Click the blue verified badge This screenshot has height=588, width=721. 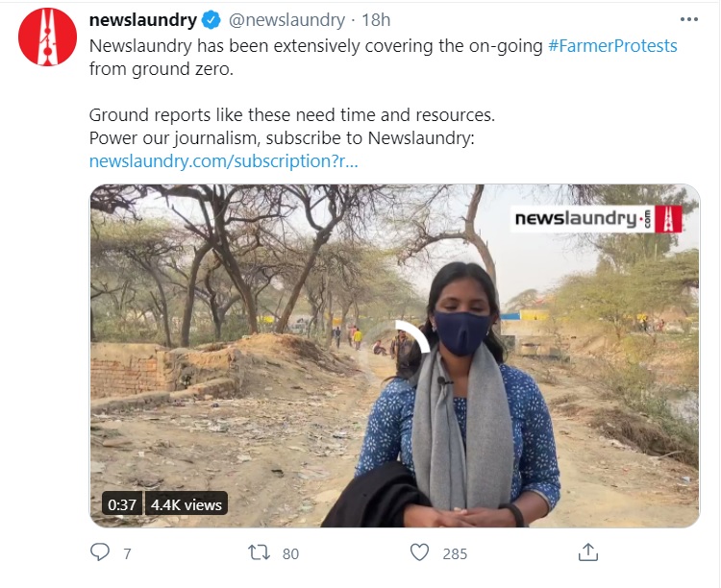click(x=211, y=20)
